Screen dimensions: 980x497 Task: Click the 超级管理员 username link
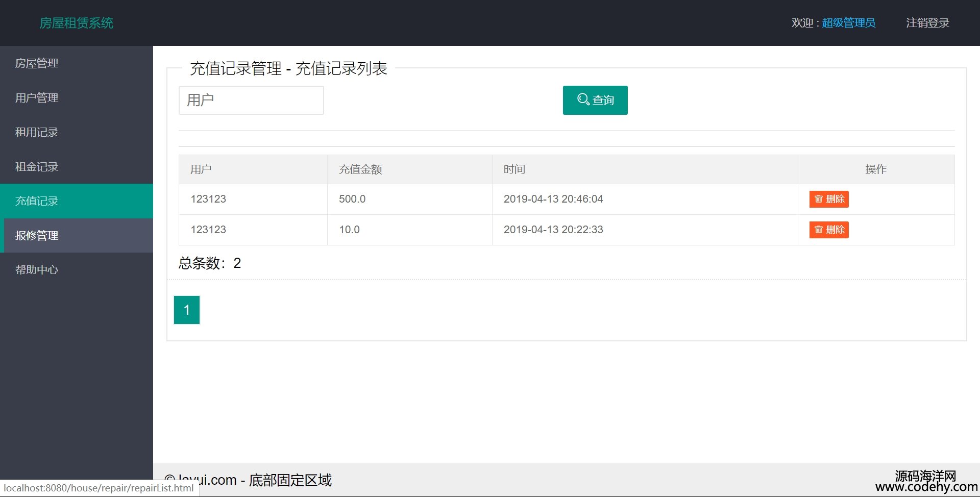(848, 23)
